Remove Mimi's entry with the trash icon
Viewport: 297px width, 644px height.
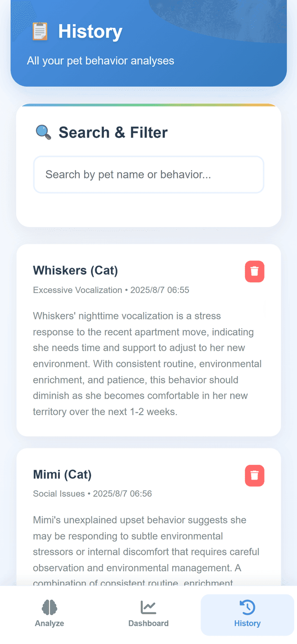click(x=254, y=475)
